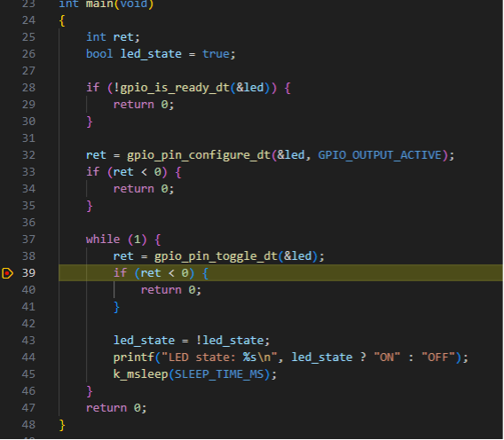Image resolution: width=504 pixels, height=440 pixels.
Task: Click opening brace on line 24
Action: click(x=62, y=21)
